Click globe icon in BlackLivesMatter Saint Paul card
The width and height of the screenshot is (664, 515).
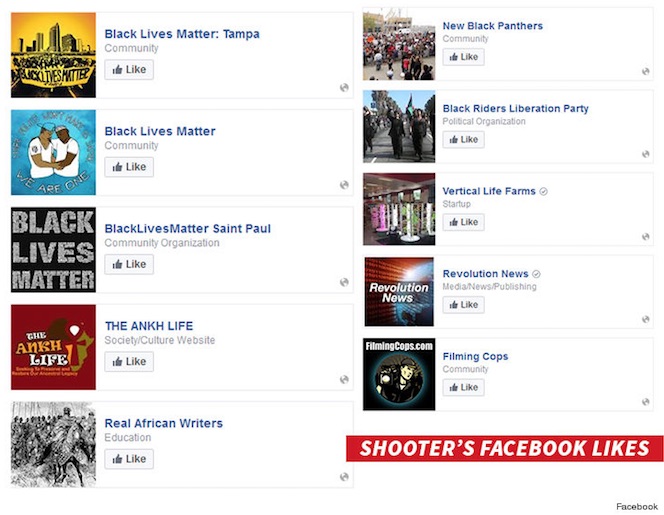coord(344,282)
